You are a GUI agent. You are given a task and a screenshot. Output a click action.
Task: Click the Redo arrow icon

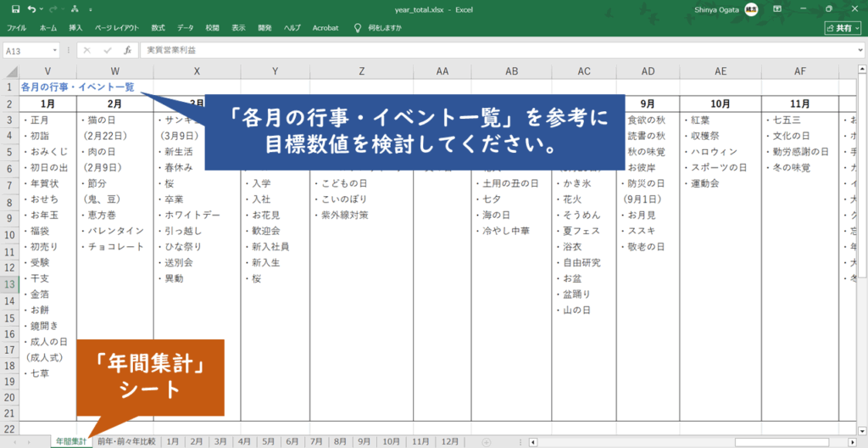click(x=53, y=9)
